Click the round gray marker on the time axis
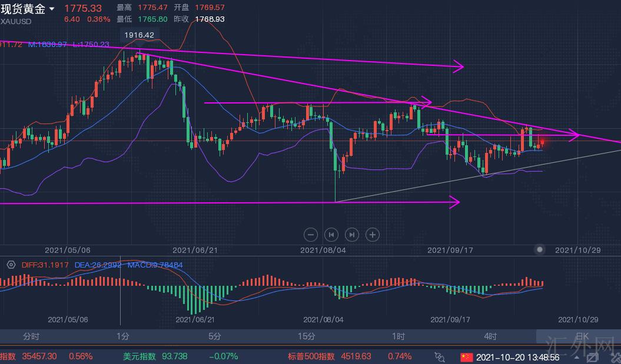The height and width of the screenshot is (364, 621). [539, 249]
